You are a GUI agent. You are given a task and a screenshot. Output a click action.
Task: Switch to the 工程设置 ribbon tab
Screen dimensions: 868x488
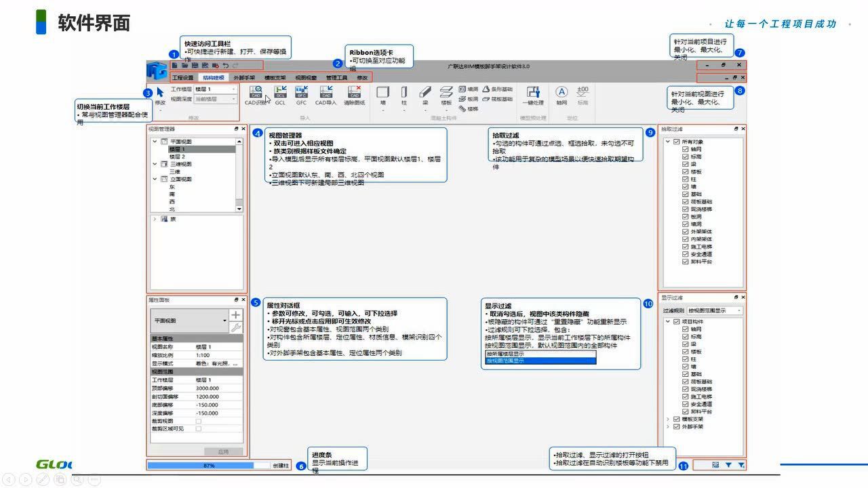[x=182, y=78]
